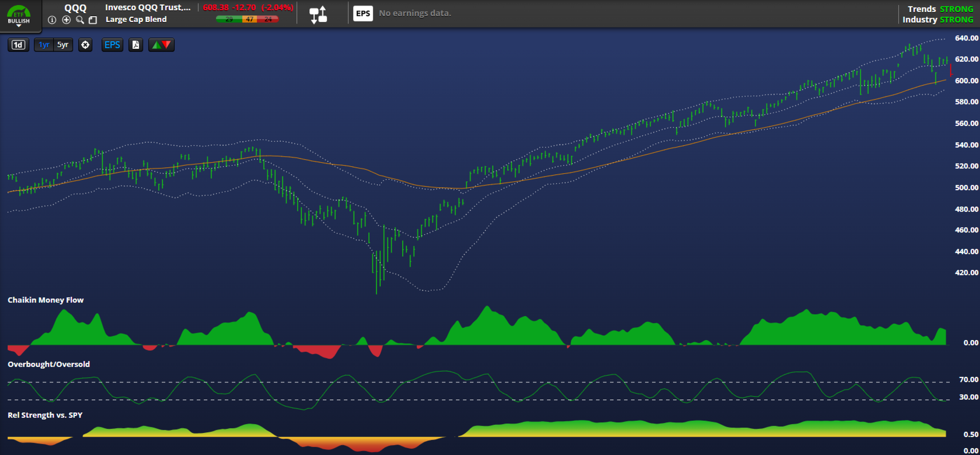
Task: Click the Industry STRONG label
Action: tap(938, 19)
